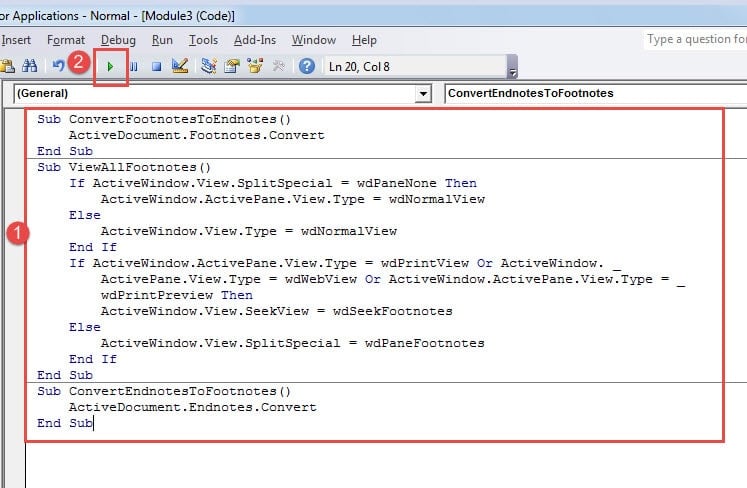This screenshot has width=747, height=488.
Task: Run the macro with the green play button
Action: click(x=110, y=67)
